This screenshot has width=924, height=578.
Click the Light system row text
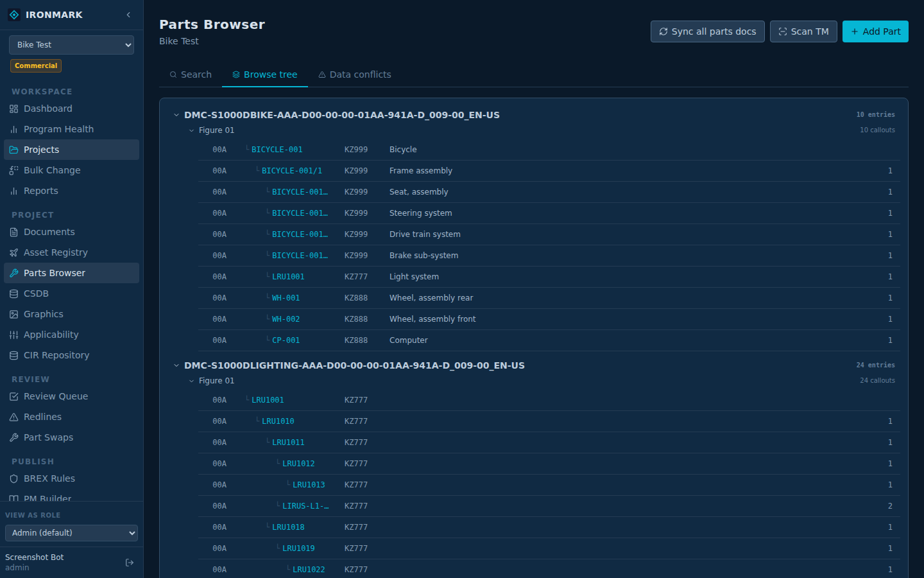click(x=415, y=277)
